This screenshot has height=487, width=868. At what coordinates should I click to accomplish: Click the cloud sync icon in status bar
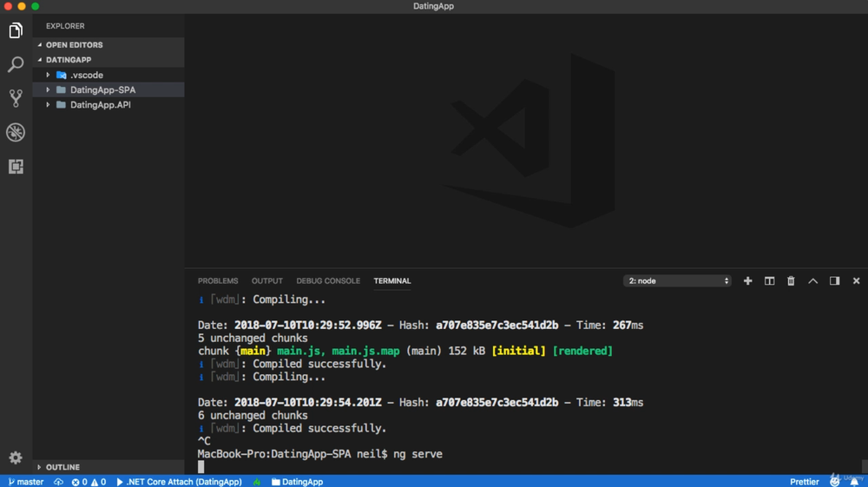[58, 482]
